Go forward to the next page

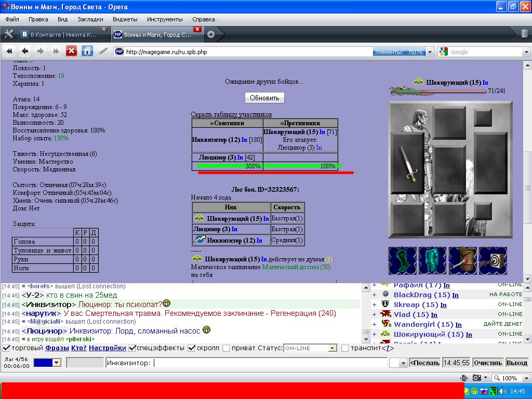pos(41,51)
